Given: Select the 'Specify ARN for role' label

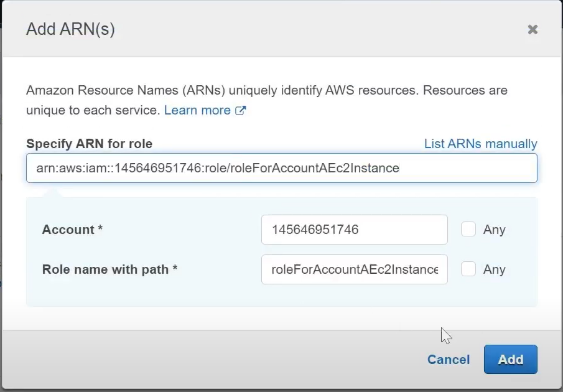Looking at the screenshot, I should tap(90, 144).
